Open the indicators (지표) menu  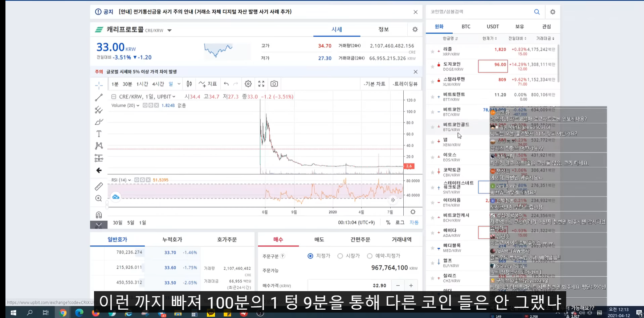pos(208,84)
